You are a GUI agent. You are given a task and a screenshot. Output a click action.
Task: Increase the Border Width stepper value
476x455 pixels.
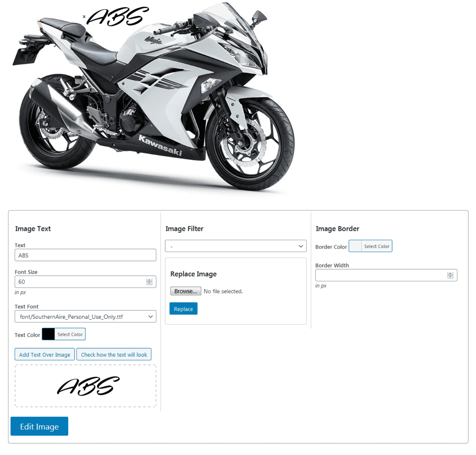(x=450, y=273)
